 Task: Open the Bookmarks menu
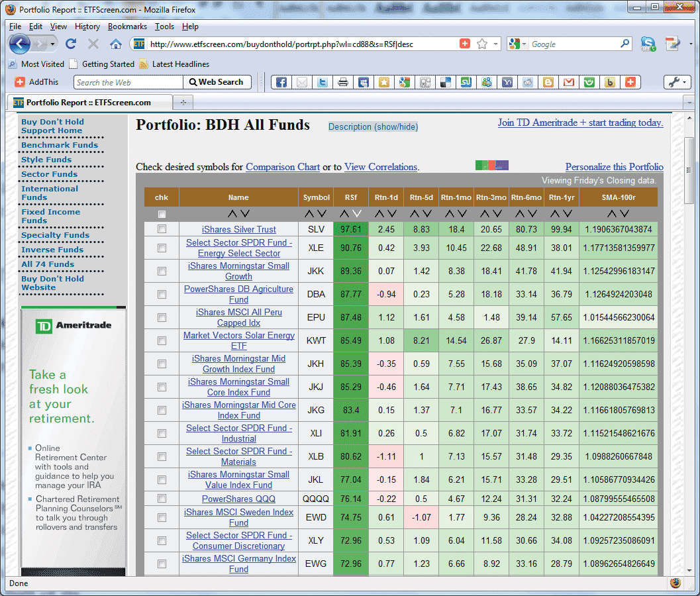[127, 26]
